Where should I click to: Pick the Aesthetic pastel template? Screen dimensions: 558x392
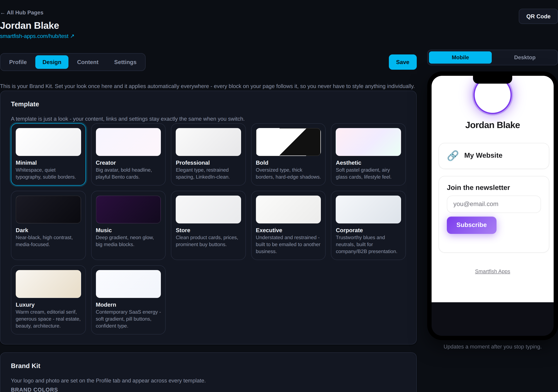tap(368, 154)
